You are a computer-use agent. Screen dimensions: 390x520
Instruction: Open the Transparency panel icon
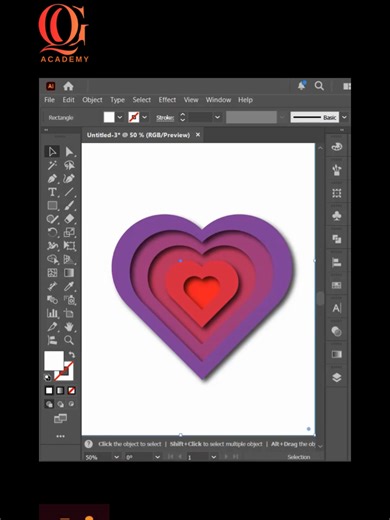[337, 331]
